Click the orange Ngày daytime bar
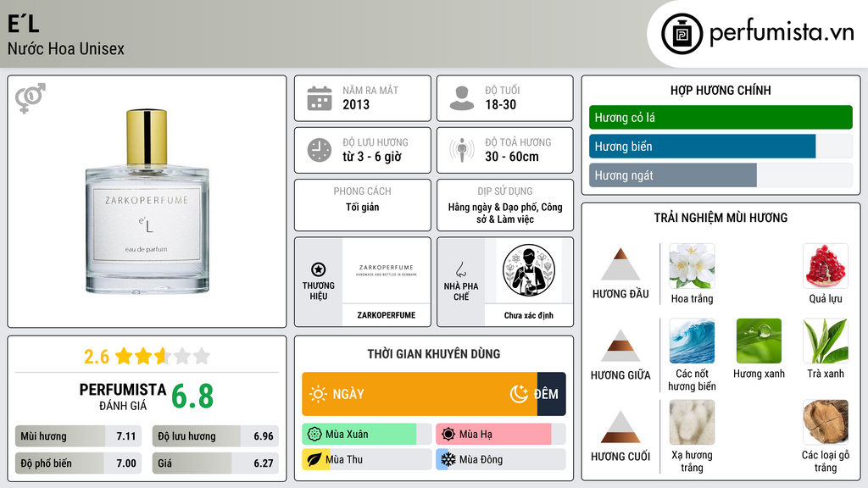Image resolution: width=868 pixels, height=488 pixels. coord(419,394)
